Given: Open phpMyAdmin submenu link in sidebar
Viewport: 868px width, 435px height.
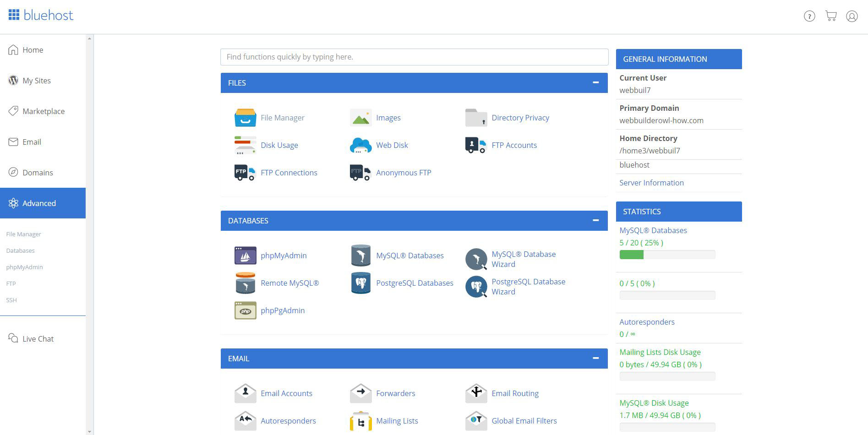Looking at the screenshot, I should (x=25, y=267).
